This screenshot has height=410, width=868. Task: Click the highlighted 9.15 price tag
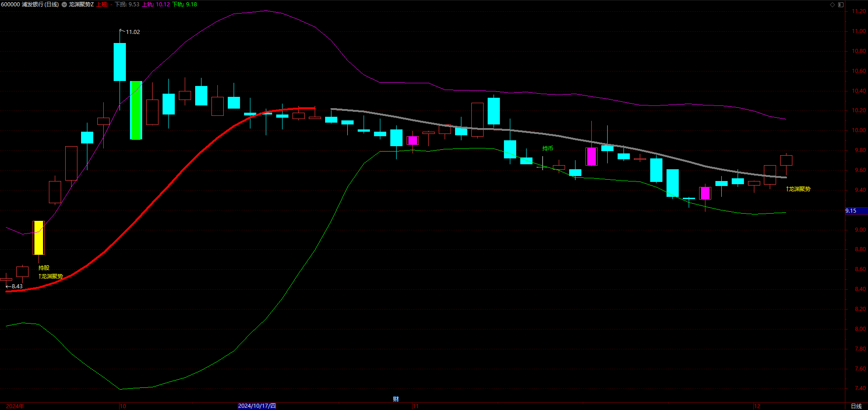(x=856, y=211)
